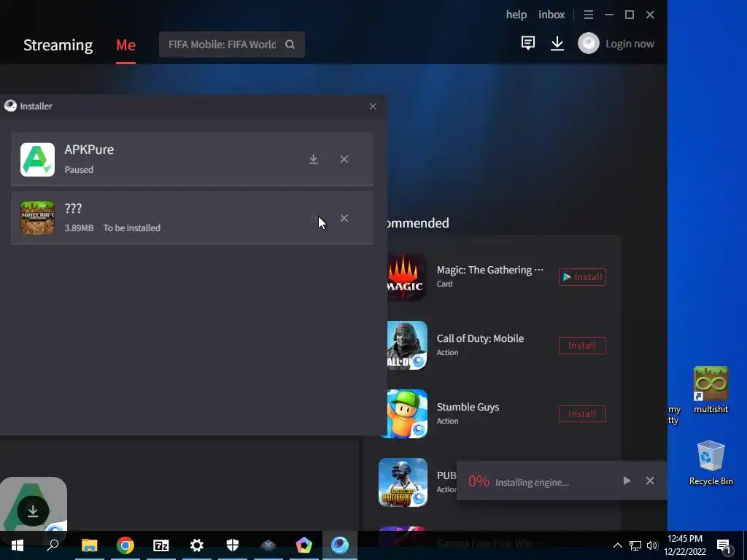The height and width of the screenshot is (560, 747).
Task: Open the Streaming tab
Action: point(58,44)
